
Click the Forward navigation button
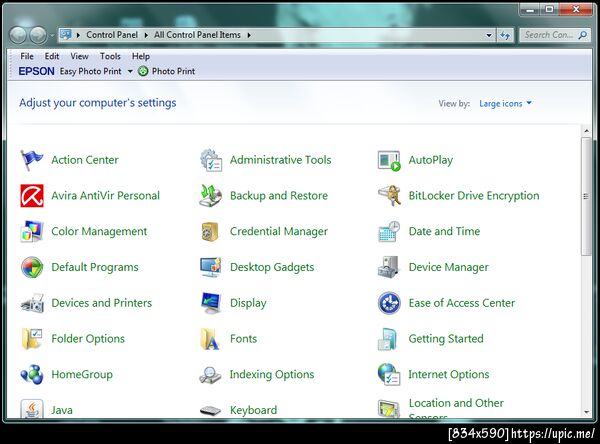click(x=38, y=35)
